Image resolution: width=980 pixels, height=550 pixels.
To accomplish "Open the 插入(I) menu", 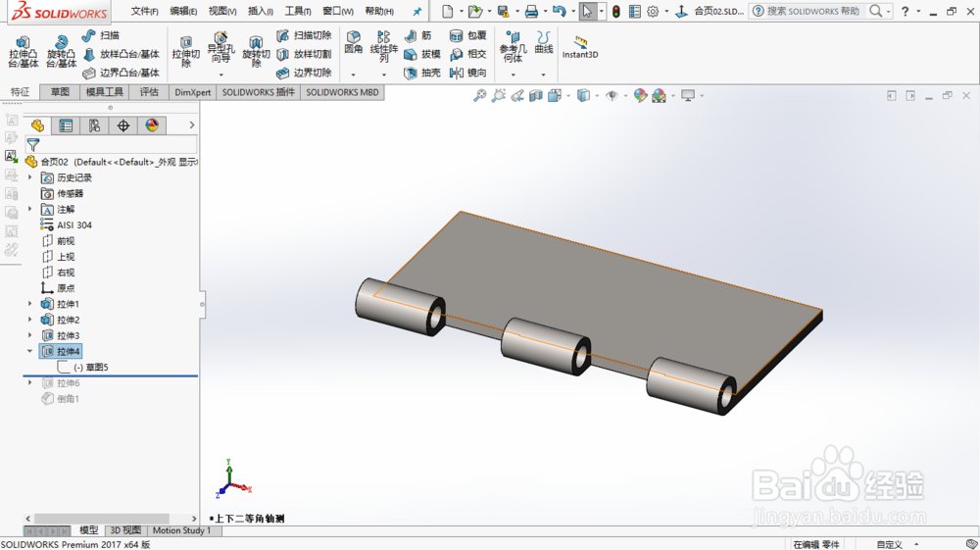I will [x=260, y=11].
